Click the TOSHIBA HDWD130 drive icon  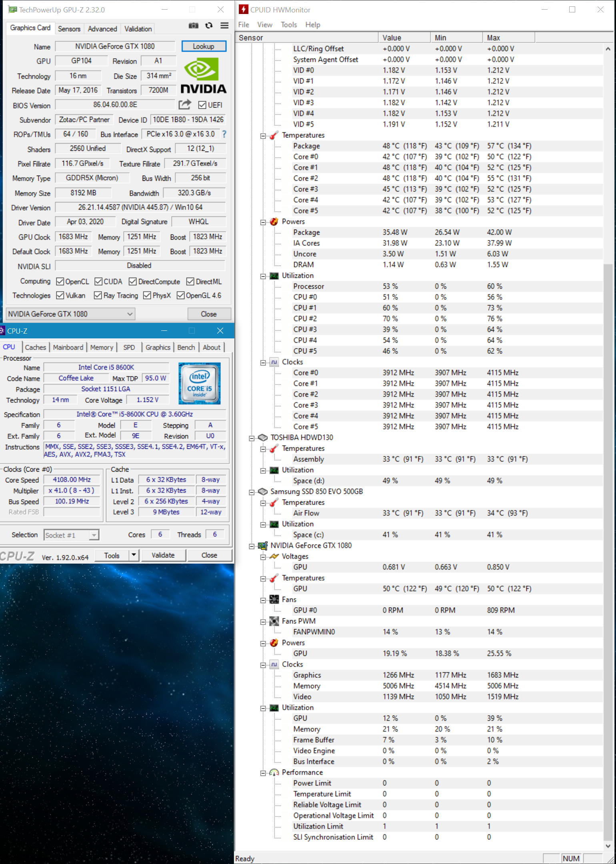[x=263, y=438]
